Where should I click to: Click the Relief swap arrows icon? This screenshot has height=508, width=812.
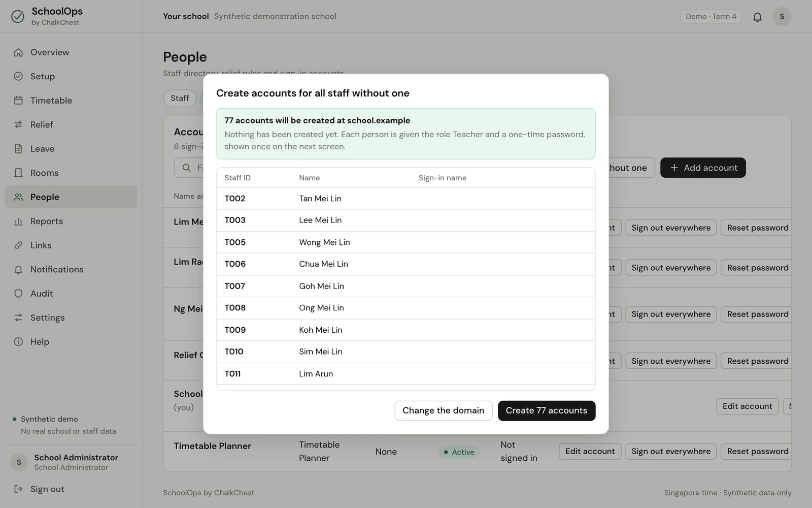coord(18,124)
